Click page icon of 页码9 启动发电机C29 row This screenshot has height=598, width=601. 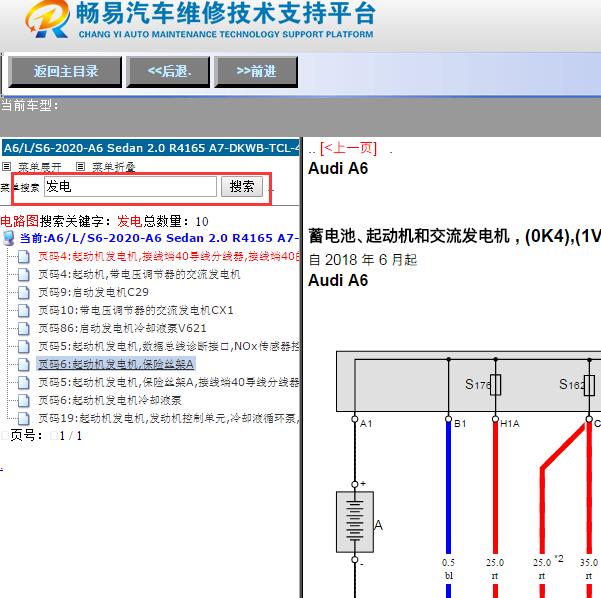pos(24,292)
